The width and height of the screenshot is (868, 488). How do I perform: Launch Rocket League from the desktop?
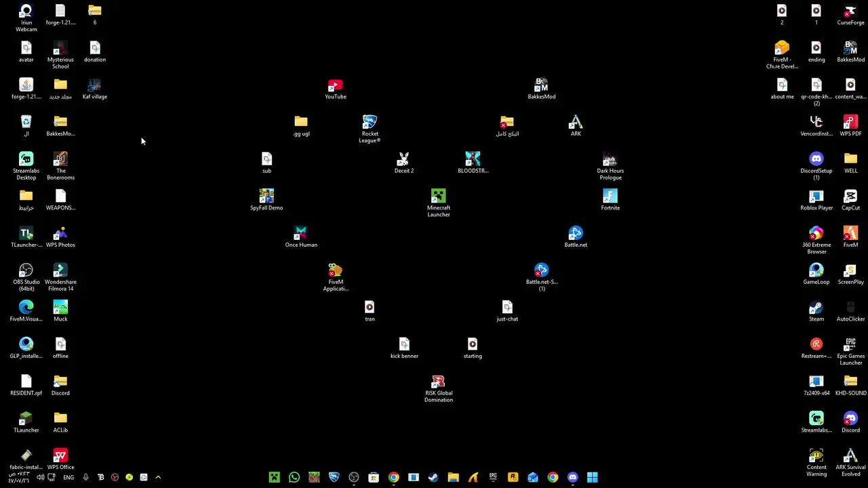tap(370, 129)
